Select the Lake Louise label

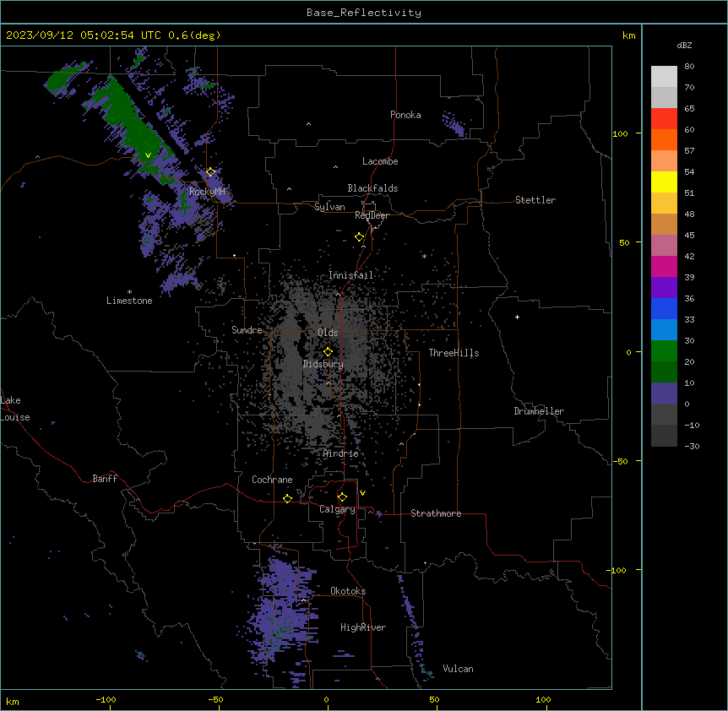(x=15, y=409)
